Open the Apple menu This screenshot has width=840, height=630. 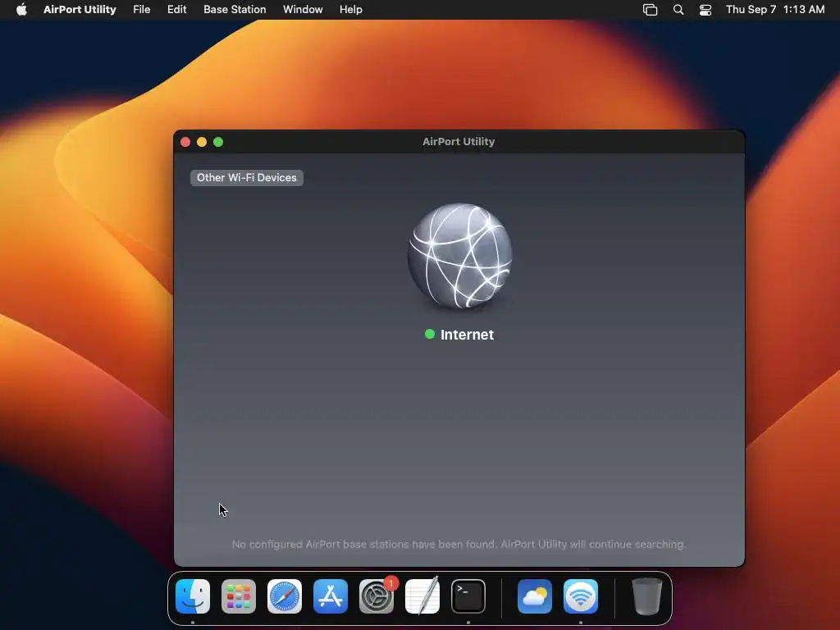(21, 9)
